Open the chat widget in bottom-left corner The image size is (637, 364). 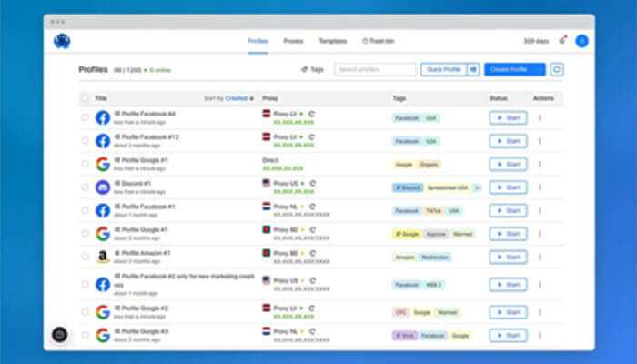point(60,334)
